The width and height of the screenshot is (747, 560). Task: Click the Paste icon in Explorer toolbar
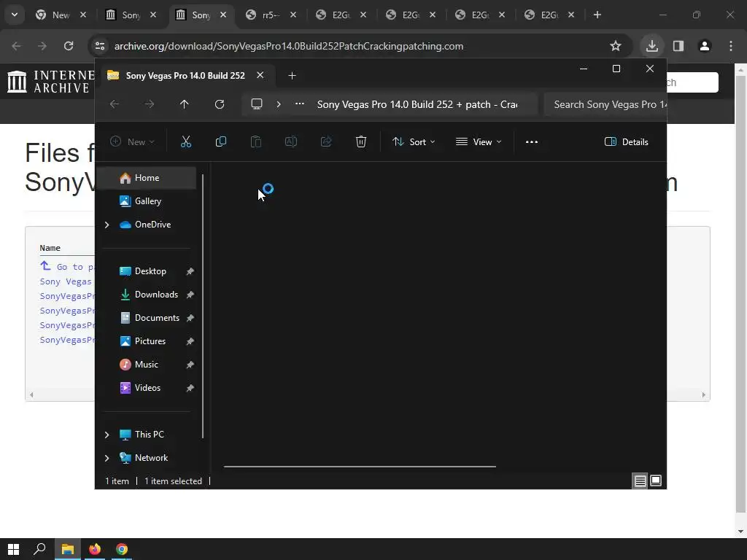click(256, 142)
